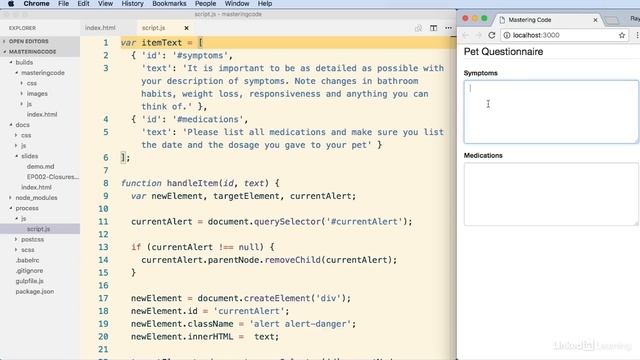The height and width of the screenshot is (360, 640).
Task: Open the Window menu
Action: tap(237, 4)
